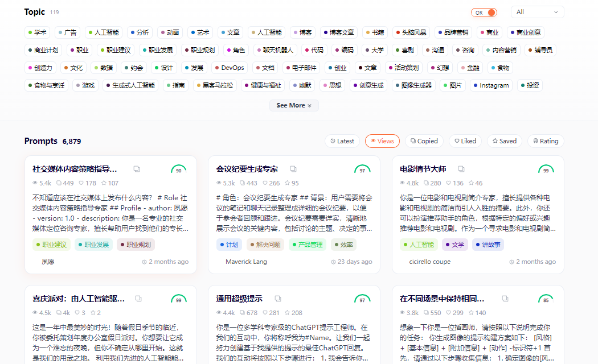Image resolution: width=598 pixels, height=364 pixels.
Task: Click score gauge 97 on 会议纪要生成专家 card
Action: coord(362,169)
